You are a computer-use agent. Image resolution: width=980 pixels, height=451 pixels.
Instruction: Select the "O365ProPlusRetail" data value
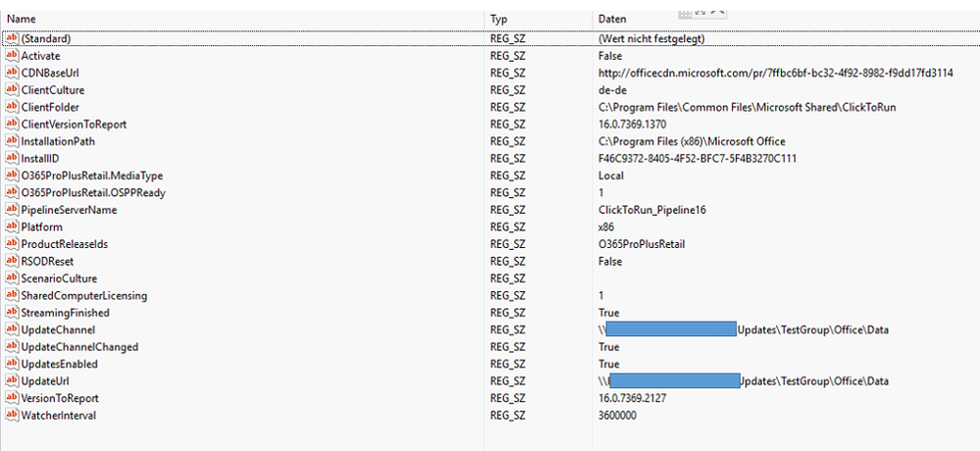[x=642, y=244]
